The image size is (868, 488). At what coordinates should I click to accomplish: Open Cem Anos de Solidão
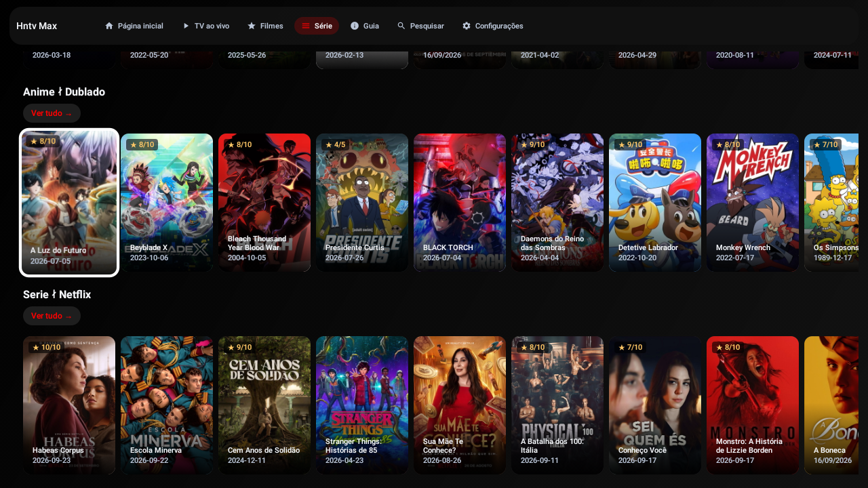(264, 405)
